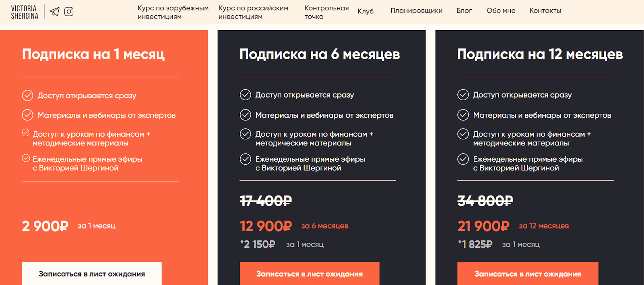
Task: Open the 'Клуб' menu item
Action: click(x=365, y=11)
